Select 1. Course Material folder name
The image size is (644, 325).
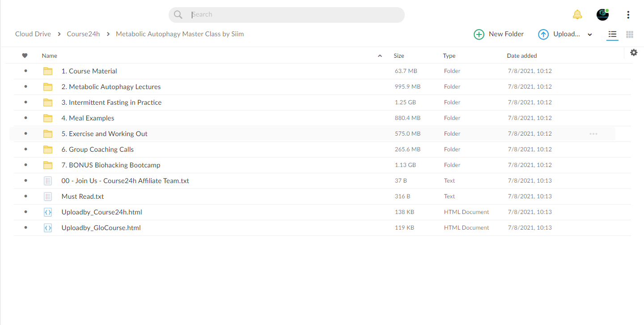[x=89, y=71]
